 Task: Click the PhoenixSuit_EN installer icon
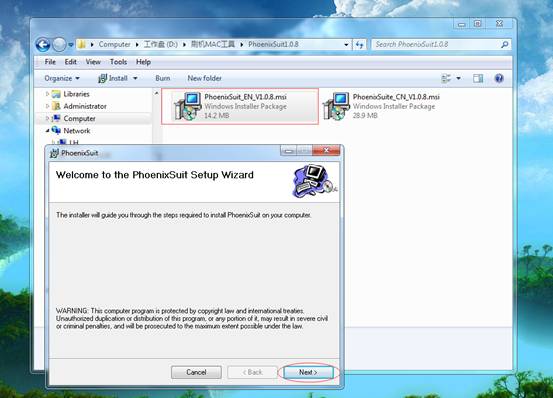pyautogui.click(x=188, y=106)
